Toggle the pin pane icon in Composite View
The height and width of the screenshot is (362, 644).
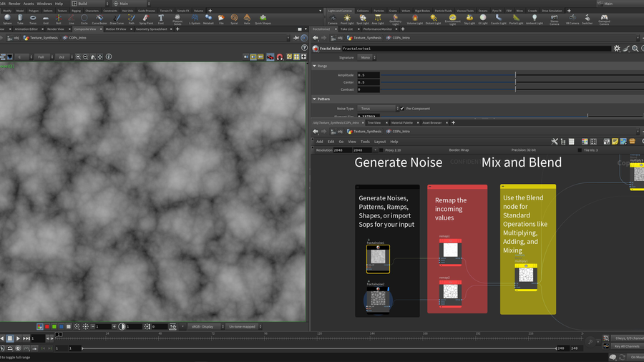pos(296,38)
